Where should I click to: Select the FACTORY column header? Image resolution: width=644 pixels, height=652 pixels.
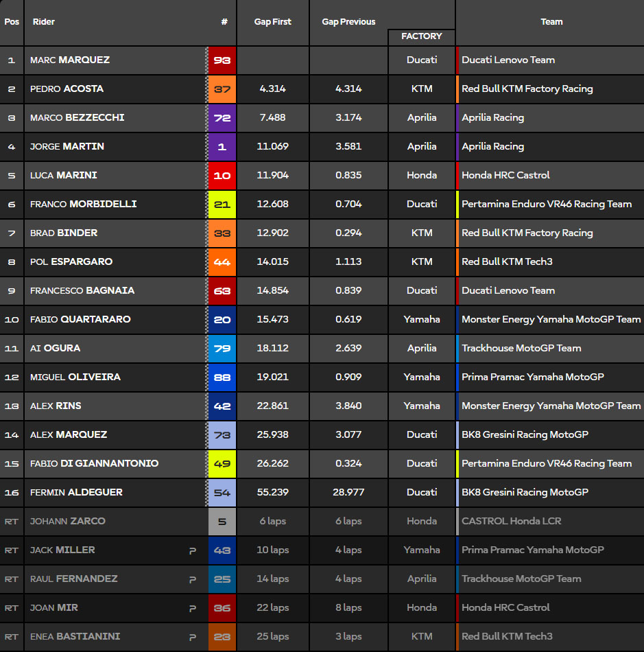421,36
